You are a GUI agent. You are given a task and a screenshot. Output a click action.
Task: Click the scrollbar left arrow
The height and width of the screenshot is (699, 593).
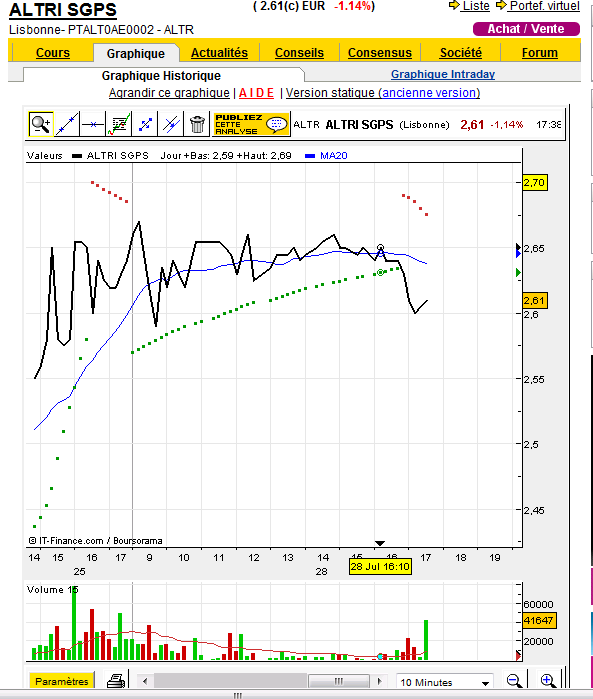pos(144,681)
